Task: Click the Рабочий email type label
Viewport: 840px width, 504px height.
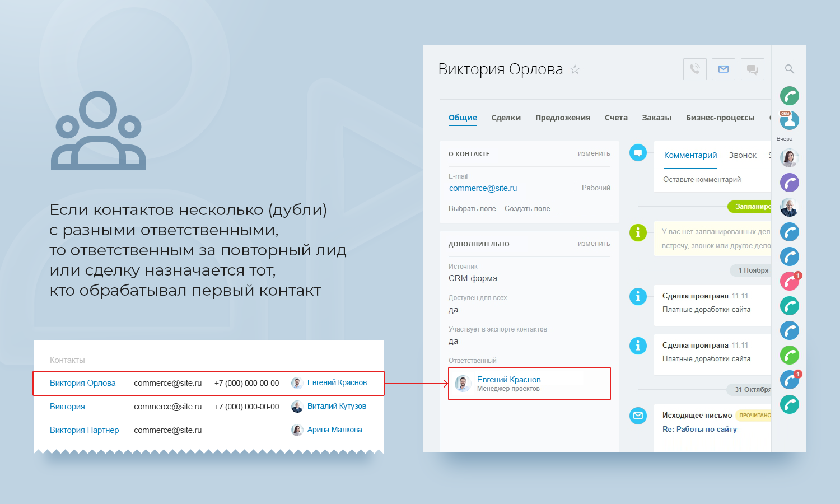Action: [596, 188]
